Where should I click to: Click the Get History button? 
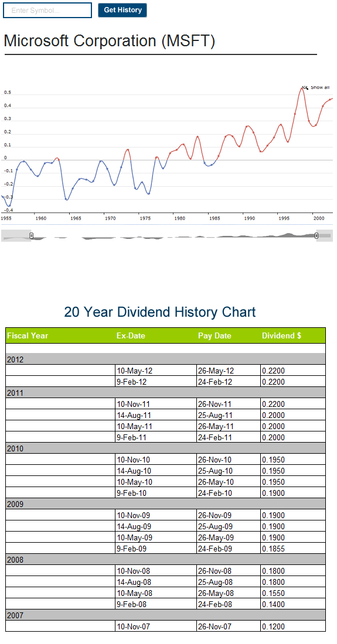tap(122, 11)
